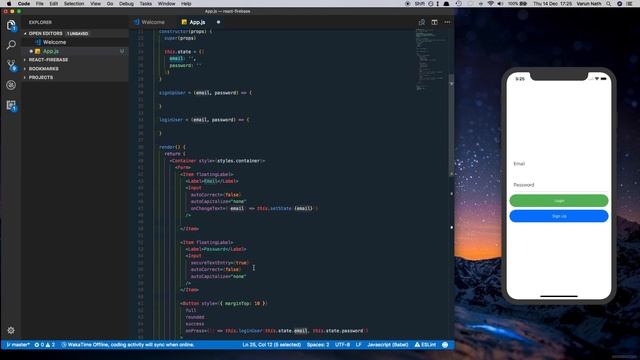Open the Tasks menu

click(146, 3)
